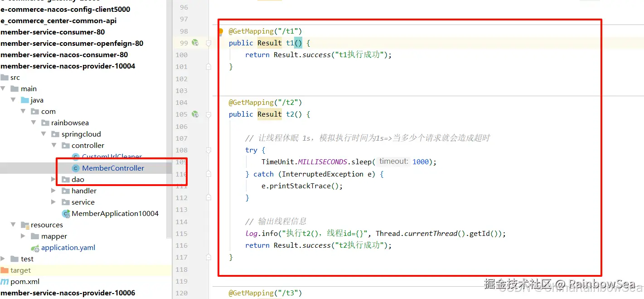Click the handler package icon
The height and width of the screenshot is (299, 644).
[66, 191]
